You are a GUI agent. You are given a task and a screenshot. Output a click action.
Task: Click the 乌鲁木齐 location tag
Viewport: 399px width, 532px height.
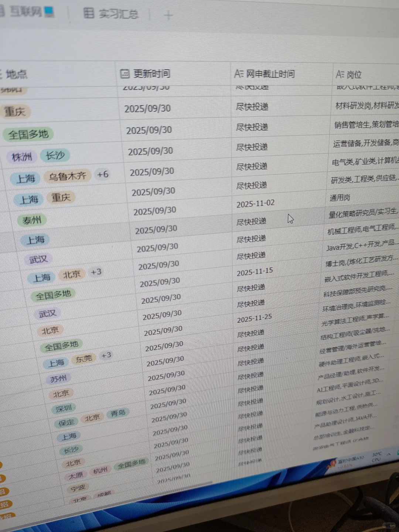(68, 176)
